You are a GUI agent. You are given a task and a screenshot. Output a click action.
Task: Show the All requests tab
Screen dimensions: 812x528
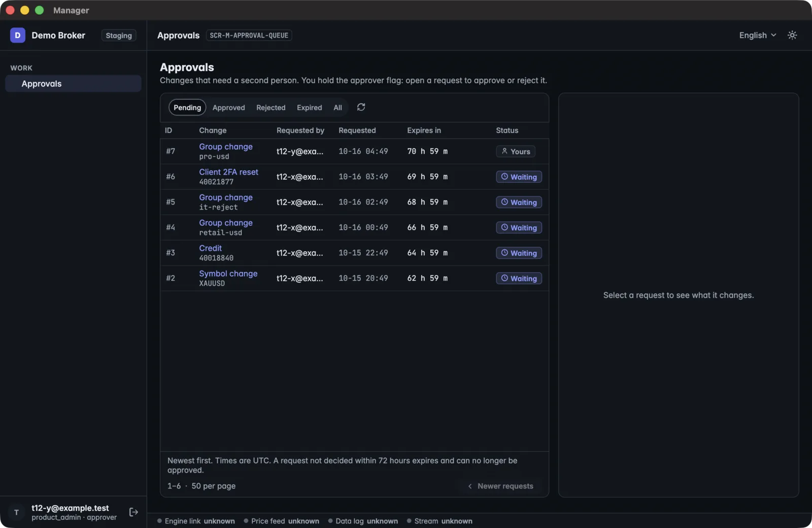pyautogui.click(x=337, y=108)
